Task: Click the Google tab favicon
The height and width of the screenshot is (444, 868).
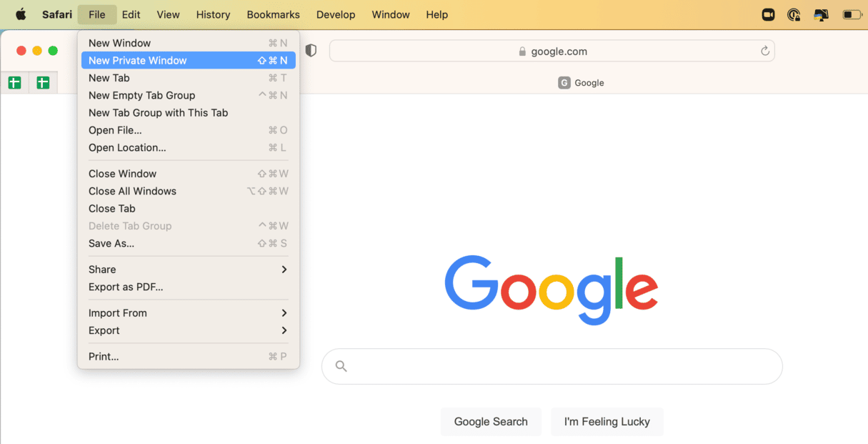Action: 564,83
